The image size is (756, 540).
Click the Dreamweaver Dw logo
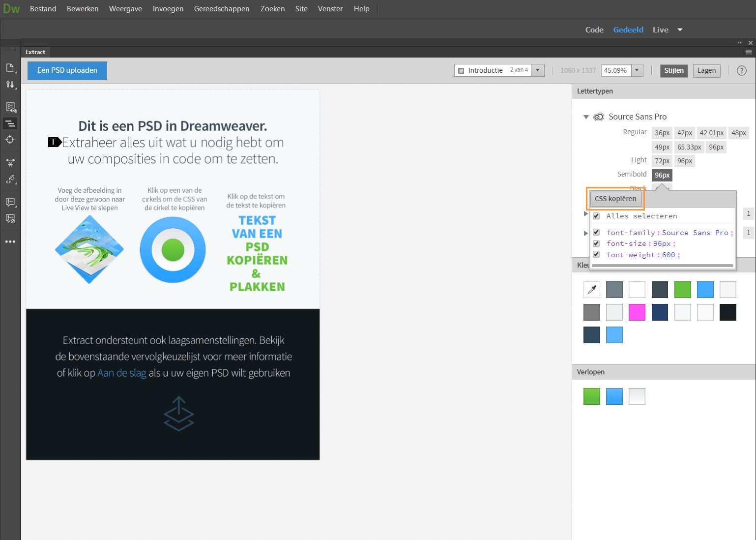(x=11, y=9)
